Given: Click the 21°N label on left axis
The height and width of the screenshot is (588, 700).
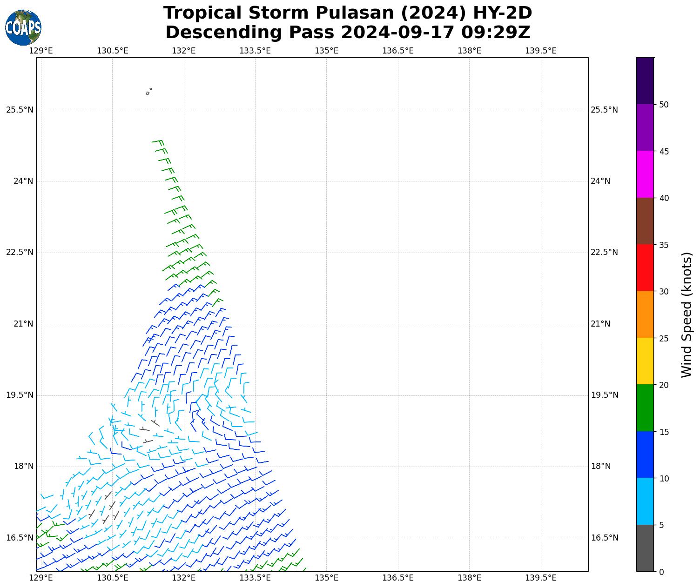Looking at the screenshot, I should 22,324.
